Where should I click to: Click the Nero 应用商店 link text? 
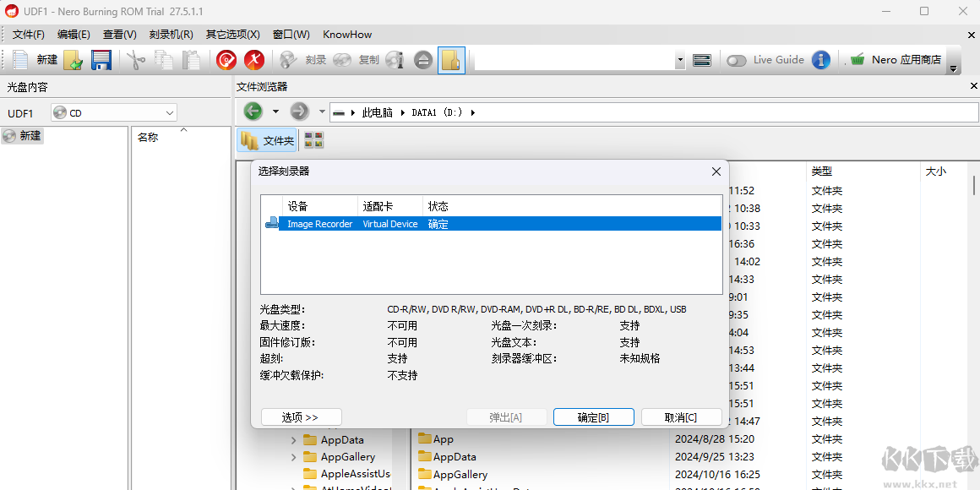pos(906,60)
